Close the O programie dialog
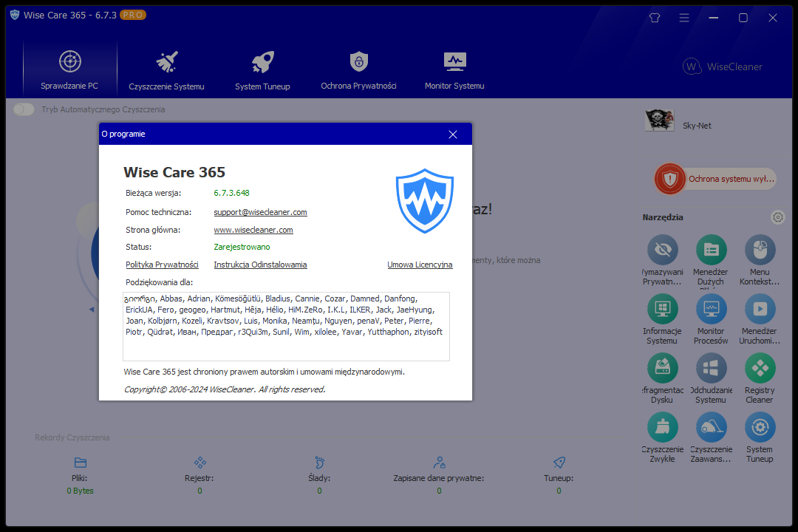 [x=453, y=134]
